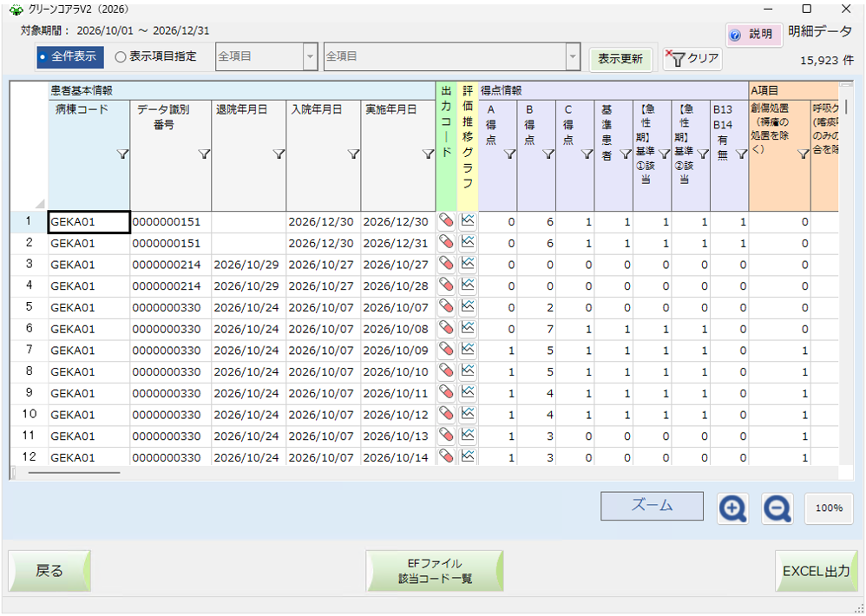Click the pill icon in row 11
This screenshot has width=866, height=616.
pos(446,436)
